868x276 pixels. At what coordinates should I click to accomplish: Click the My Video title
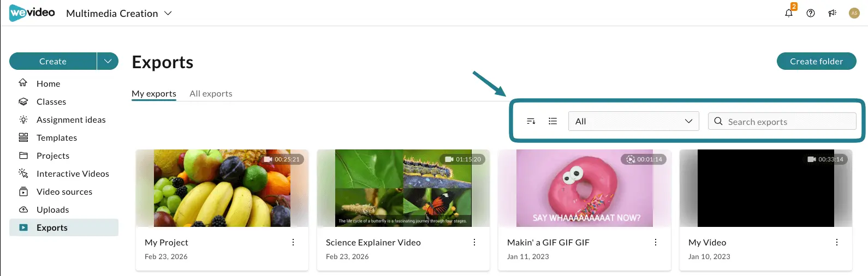tap(708, 242)
